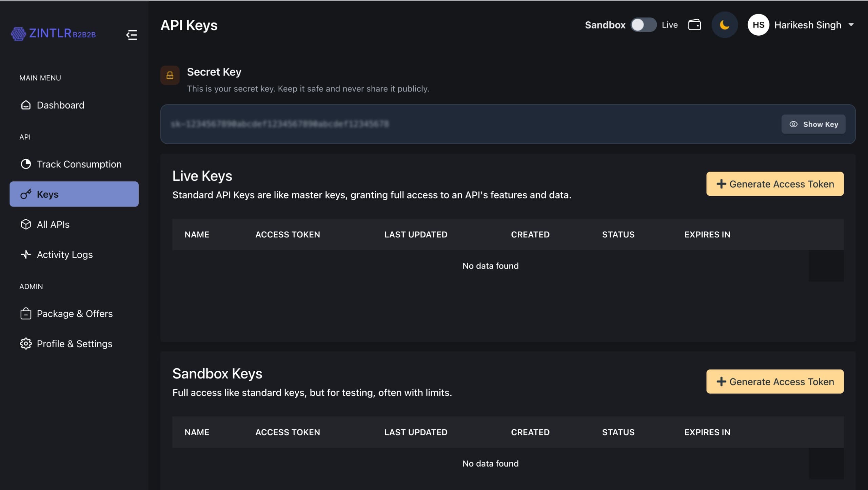Screen dimensions: 868x490
Task: Collapse the sidebar menu icon
Action: (x=132, y=35)
